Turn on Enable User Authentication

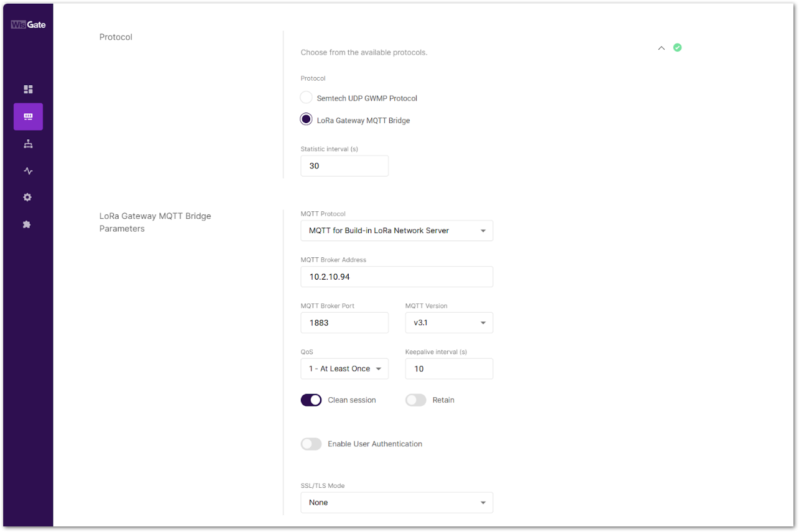pyautogui.click(x=311, y=444)
